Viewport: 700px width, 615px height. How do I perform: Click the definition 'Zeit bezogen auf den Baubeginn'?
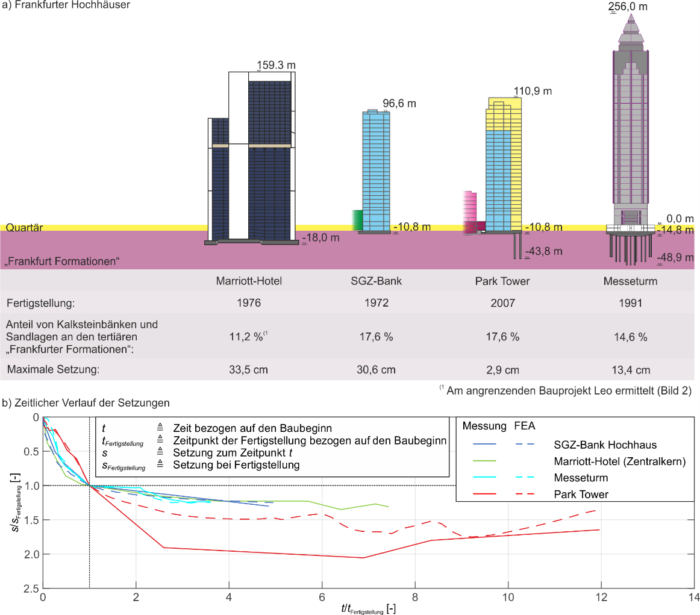pos(252,428)
